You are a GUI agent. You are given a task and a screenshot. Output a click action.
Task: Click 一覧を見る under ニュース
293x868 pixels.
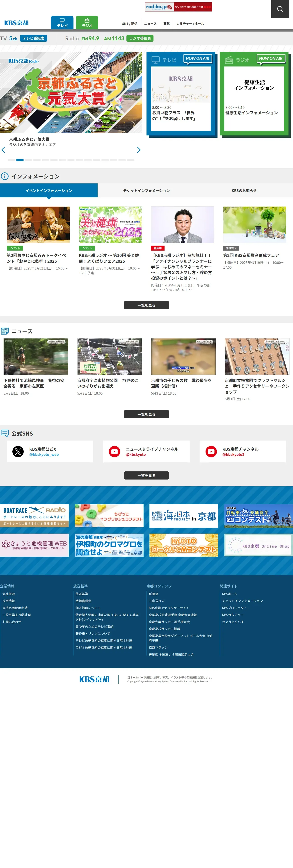pos(146,414)
